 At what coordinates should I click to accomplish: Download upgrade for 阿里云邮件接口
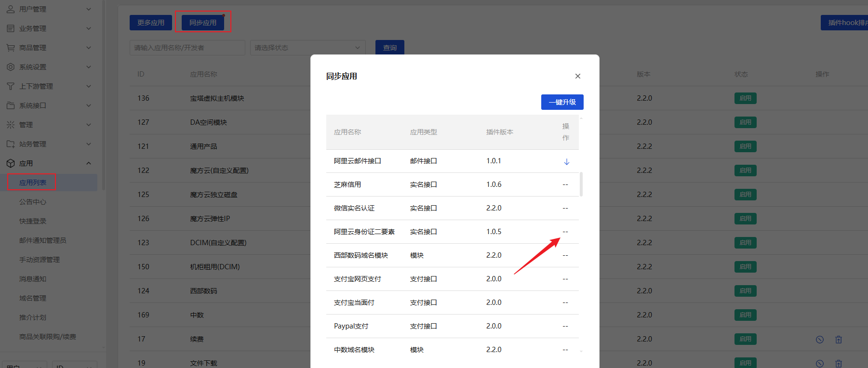point(566,161)
